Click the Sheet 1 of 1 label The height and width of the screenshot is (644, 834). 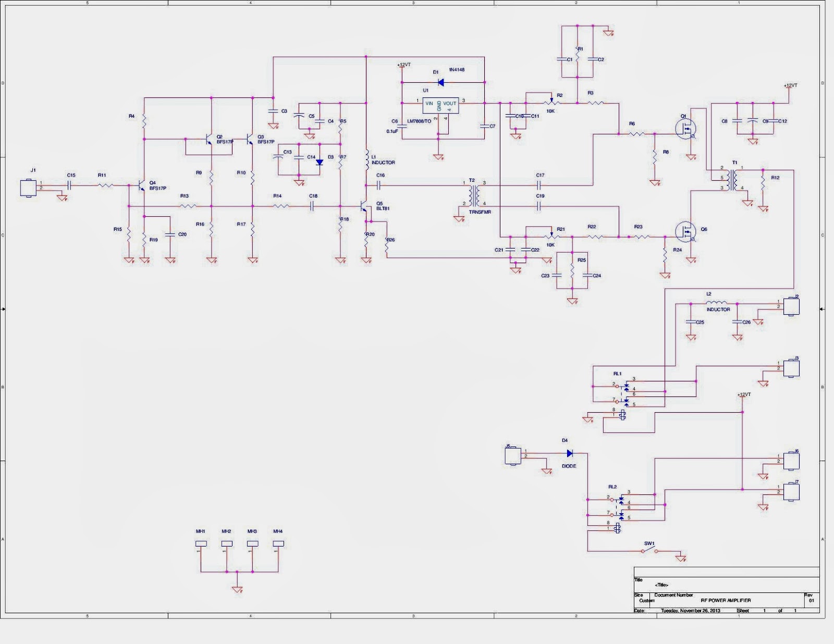[766, 610]
